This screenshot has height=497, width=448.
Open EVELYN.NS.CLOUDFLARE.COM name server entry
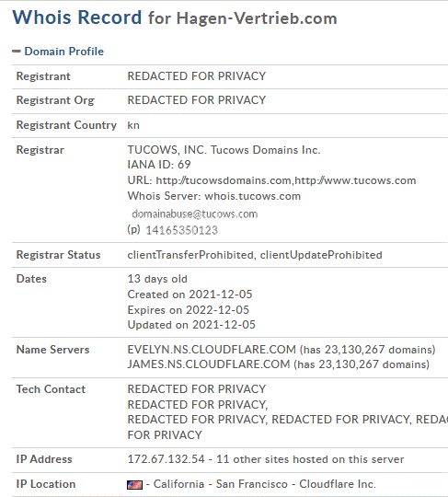pos(212,350)
